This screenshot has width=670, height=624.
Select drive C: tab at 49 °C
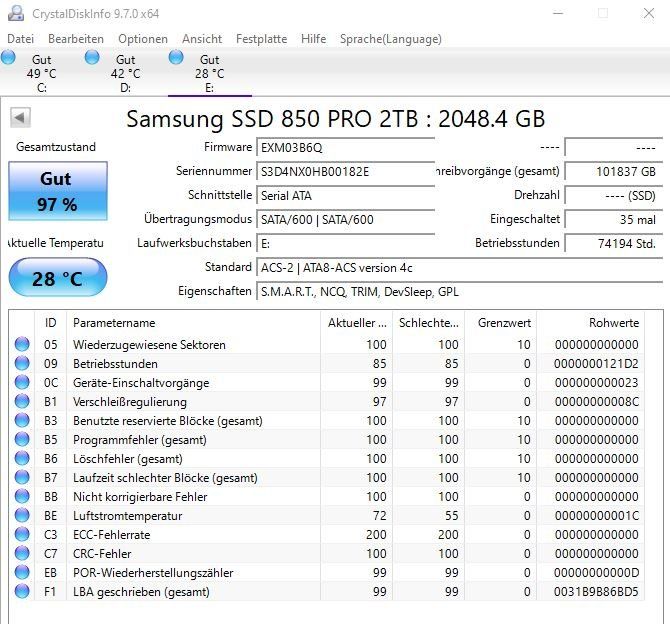coord(41,73)
